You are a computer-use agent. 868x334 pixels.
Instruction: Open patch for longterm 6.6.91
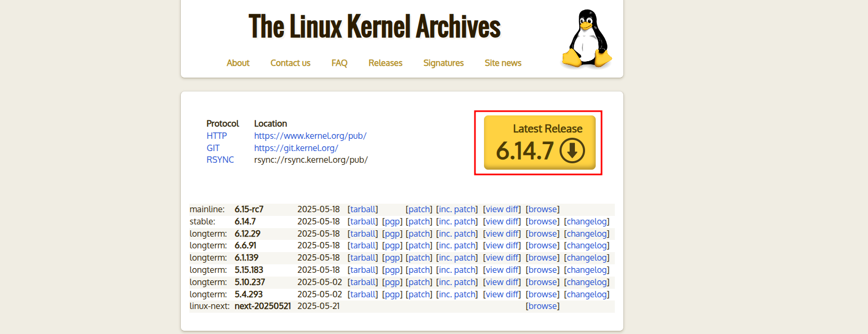[419, 245]
